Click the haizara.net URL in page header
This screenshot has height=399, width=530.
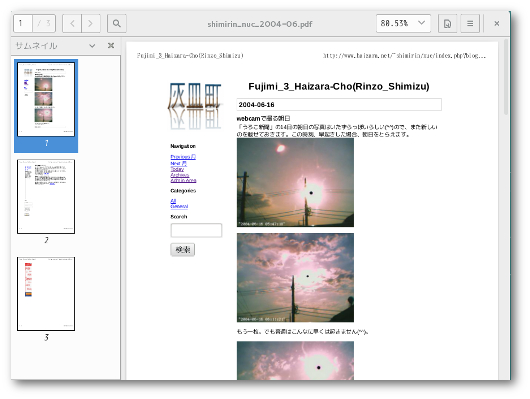(404, 56)
